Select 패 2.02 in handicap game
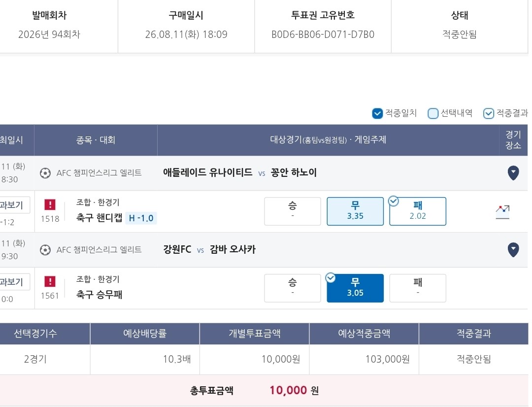Image resolution: width=532 pixels, height=407 pixels. pyautogui.click(x=418, y=211)
